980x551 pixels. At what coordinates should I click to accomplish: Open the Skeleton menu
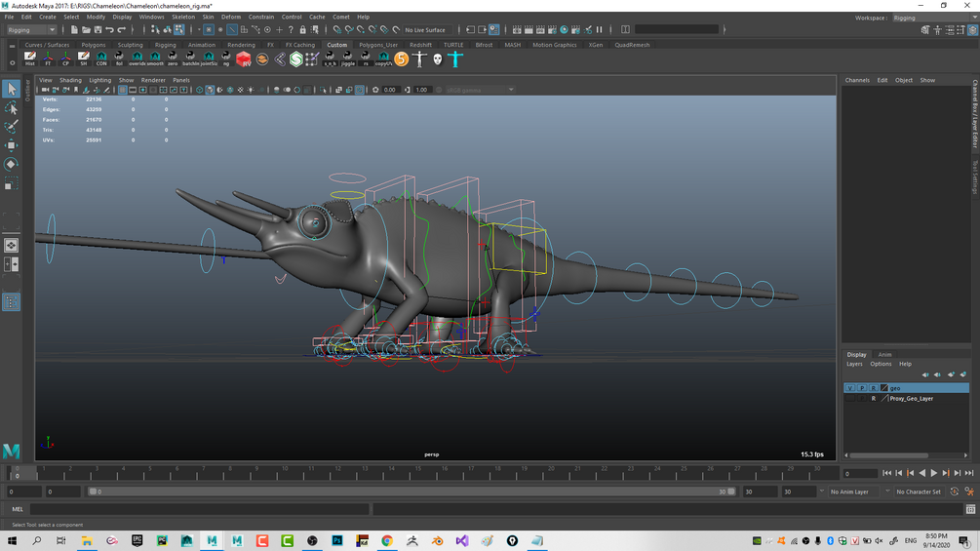coord(183,17)
